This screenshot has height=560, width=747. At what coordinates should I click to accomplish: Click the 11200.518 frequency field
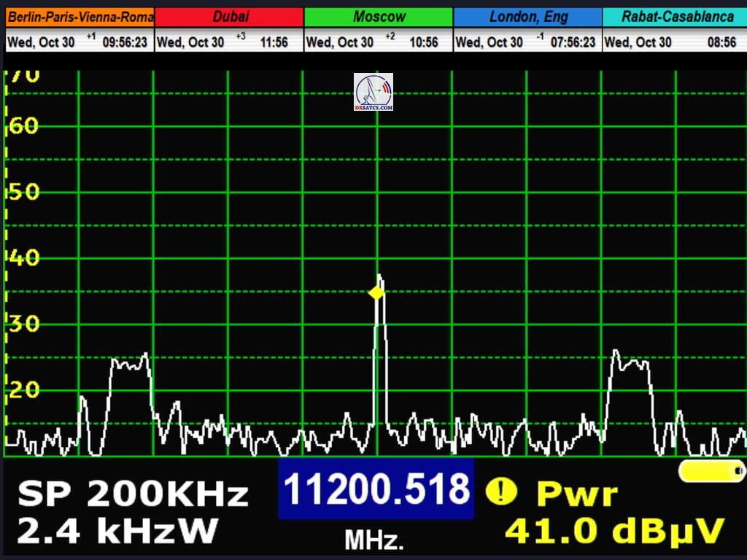coord(376,489)
